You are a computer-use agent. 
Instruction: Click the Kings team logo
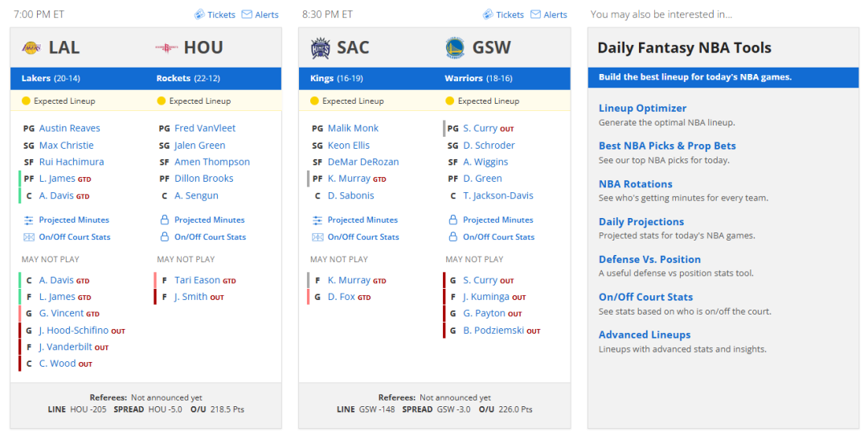coord(321,48)
